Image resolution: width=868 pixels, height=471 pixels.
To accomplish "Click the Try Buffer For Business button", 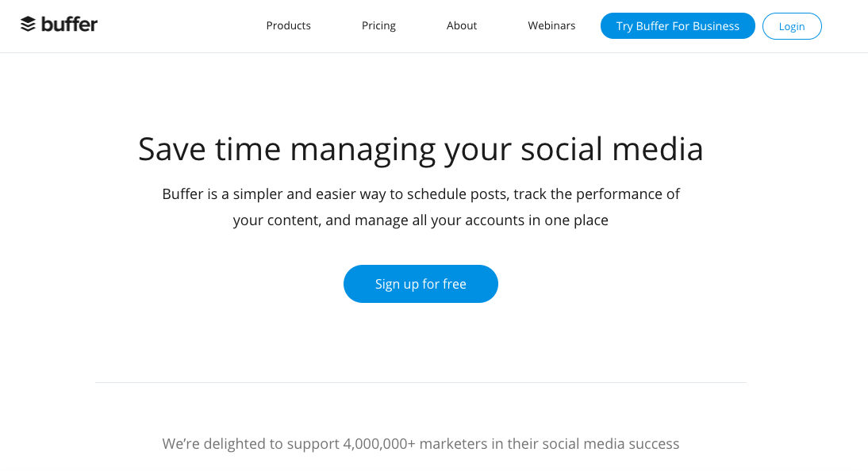I will (x=678, y=26).
